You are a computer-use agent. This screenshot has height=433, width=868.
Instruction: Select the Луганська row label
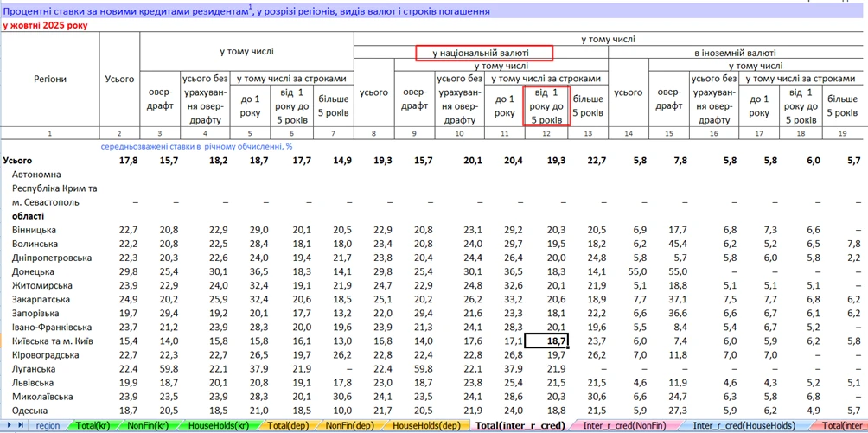point(34,369)
